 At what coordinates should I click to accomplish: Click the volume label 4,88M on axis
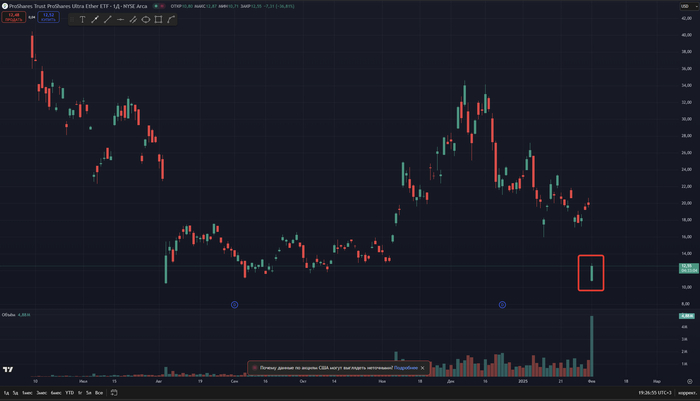(687, 316)
